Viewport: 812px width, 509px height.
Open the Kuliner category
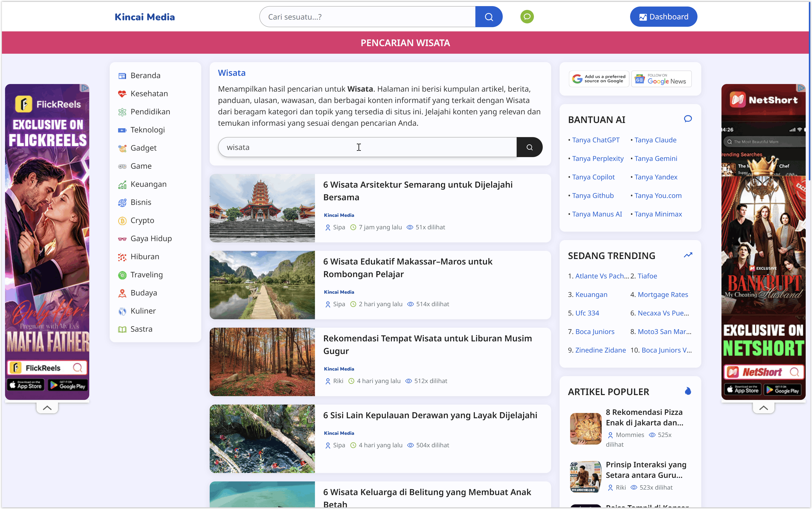coord(143,311)
